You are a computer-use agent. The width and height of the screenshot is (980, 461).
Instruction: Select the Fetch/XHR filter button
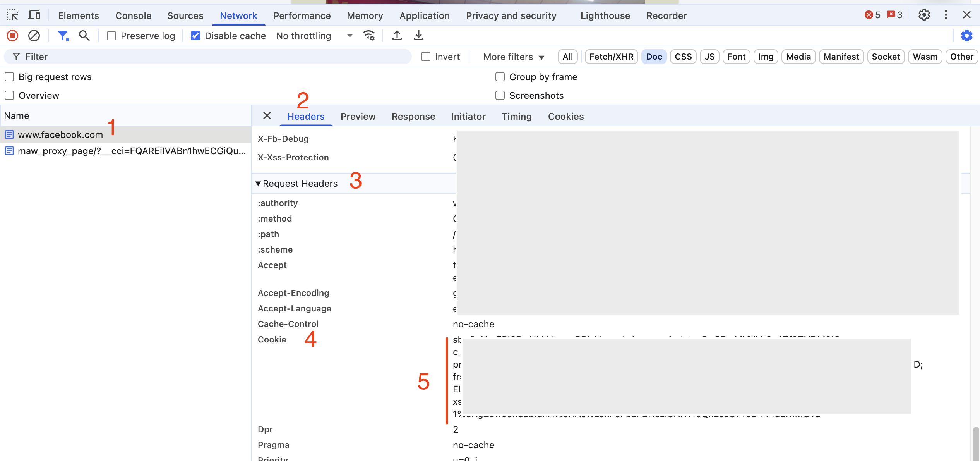click(x=611, y=57)
